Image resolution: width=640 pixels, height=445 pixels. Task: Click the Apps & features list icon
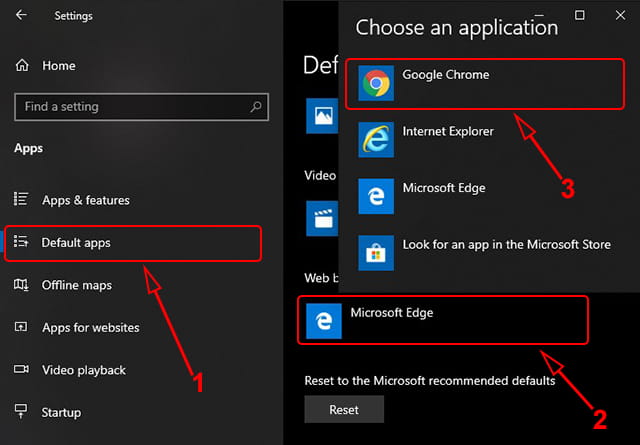(21, 199)
